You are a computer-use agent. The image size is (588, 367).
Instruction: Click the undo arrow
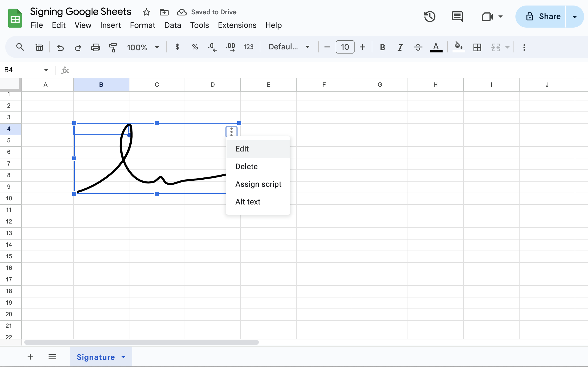(60, 47)
